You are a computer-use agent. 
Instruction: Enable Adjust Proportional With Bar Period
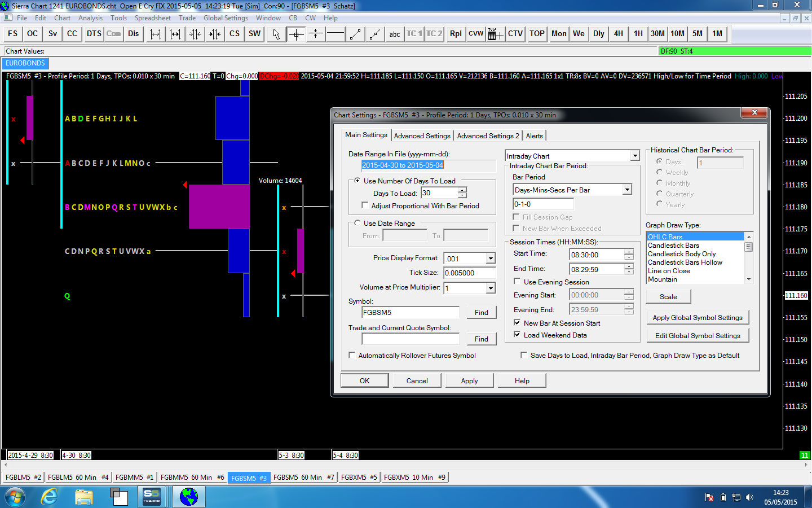[365, 206]
